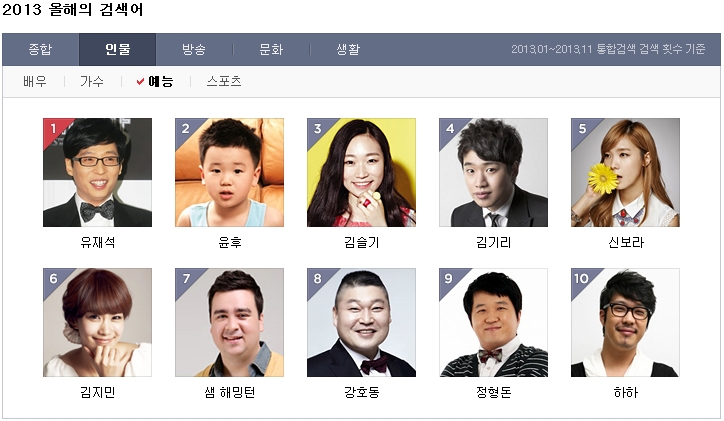Image resolution: width=724 pixels, height=421 pixels.
Task: Open the 문화 tab
Action: point(271,49)
